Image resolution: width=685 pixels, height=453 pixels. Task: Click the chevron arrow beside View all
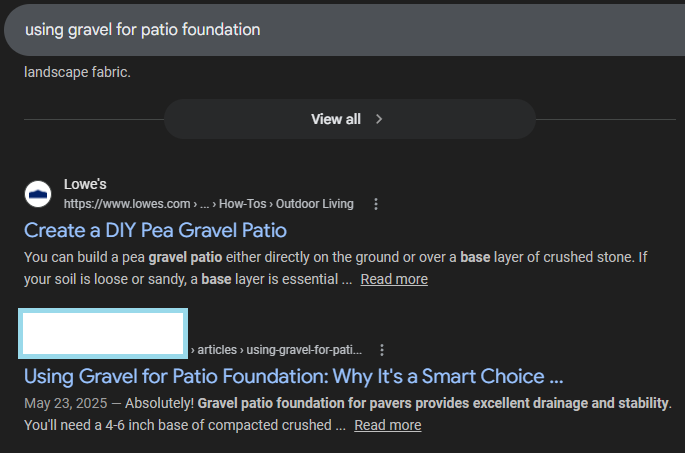pyautogui.click(x=379, y=119)
